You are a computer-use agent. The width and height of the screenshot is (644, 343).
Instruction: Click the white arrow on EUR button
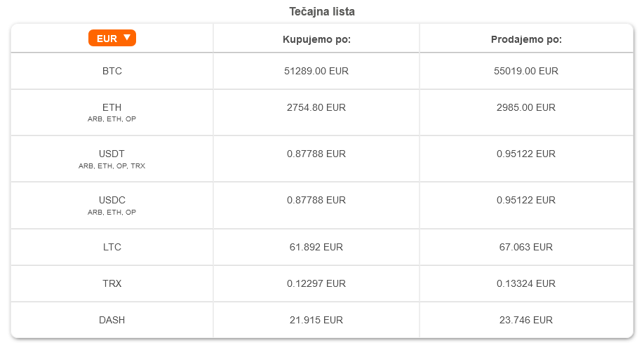coord(127,38)
